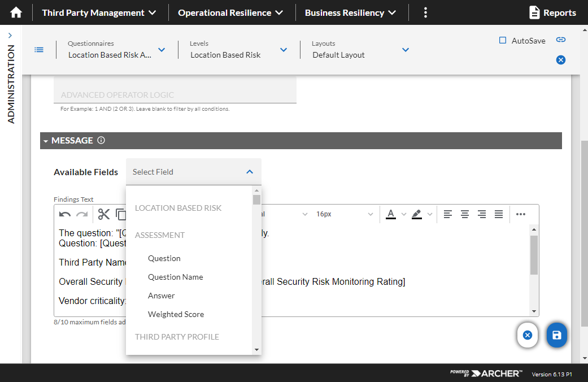The image size is (588, 382).
Task: Collapse the Select Field dropdown
Action: click(x=250, y=172)
